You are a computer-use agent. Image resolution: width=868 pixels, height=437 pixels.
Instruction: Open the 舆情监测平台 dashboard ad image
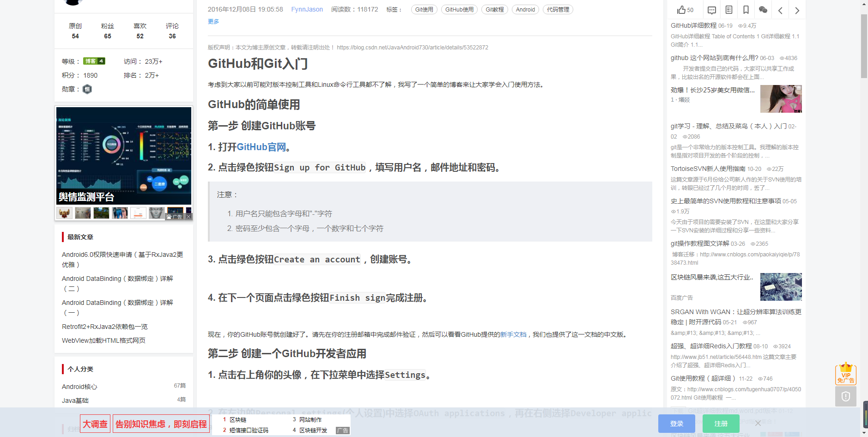(x=124, y=156)
